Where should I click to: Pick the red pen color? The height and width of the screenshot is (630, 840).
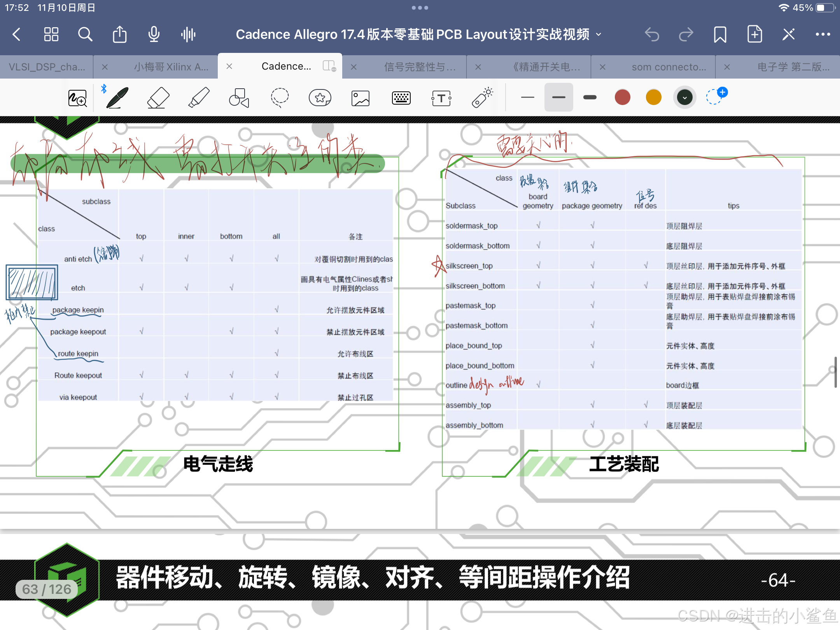[622, 97]
